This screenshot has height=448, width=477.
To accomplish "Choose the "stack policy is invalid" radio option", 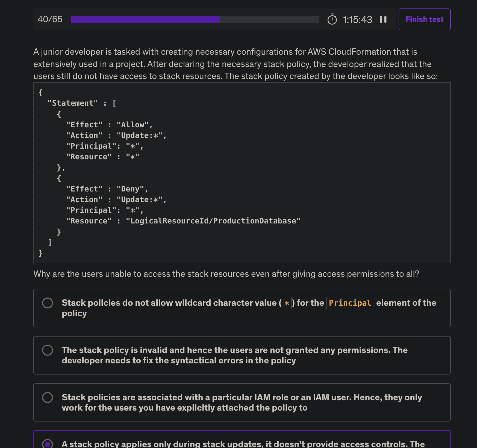I will [x=48, y=350].
